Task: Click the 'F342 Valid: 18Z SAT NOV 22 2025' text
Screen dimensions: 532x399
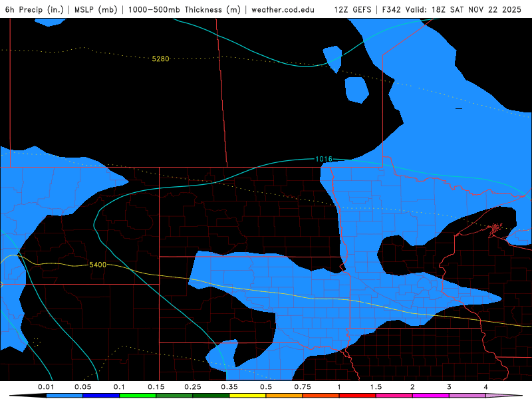Action: click(452, 9)
